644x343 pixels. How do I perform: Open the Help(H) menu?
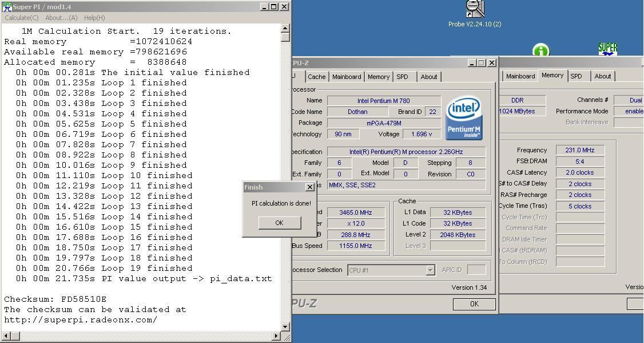point(94,18)
